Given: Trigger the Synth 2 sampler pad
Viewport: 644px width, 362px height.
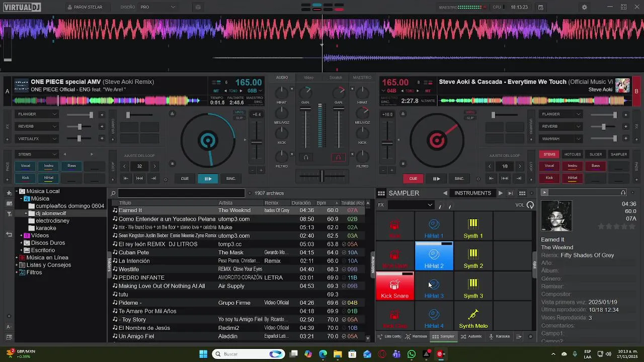Looking at the screenshot, I should click(x=473, y=256).
